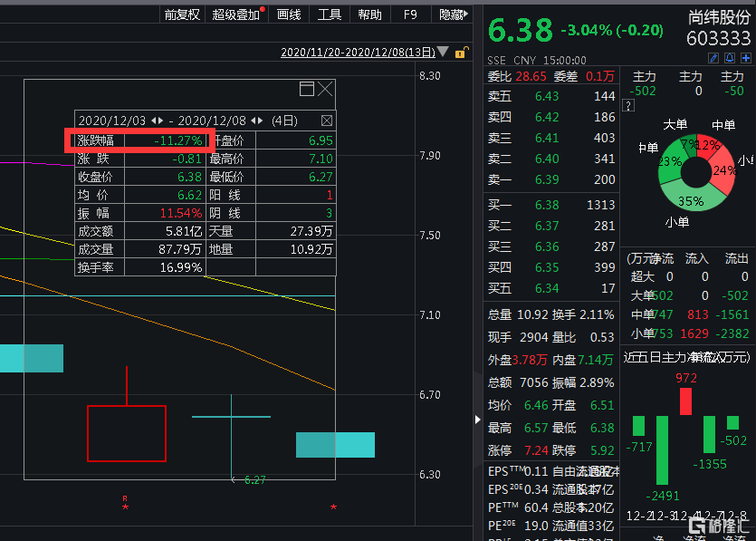Open the 帮助 help menu
Image resolution: width=756 pixels, height=541 pixels.
tap(369, 14)
